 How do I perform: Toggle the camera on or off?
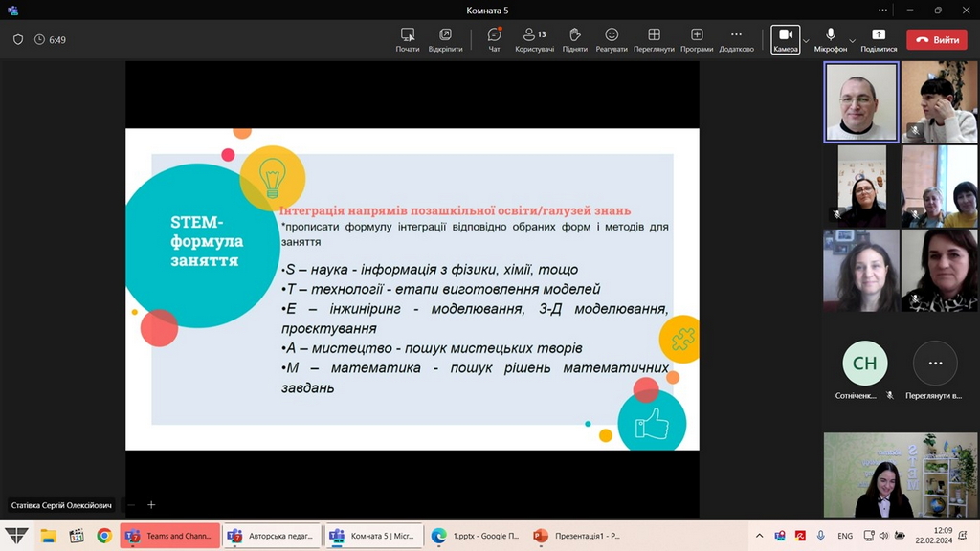tap(785, 39)
